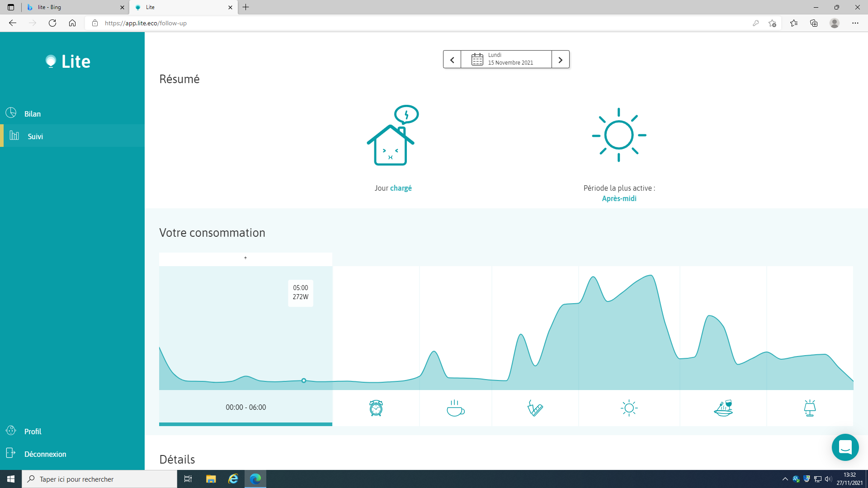Screen dimensions: 868x488
Task: Click the Windows taskbar search box
Action: 99,479
